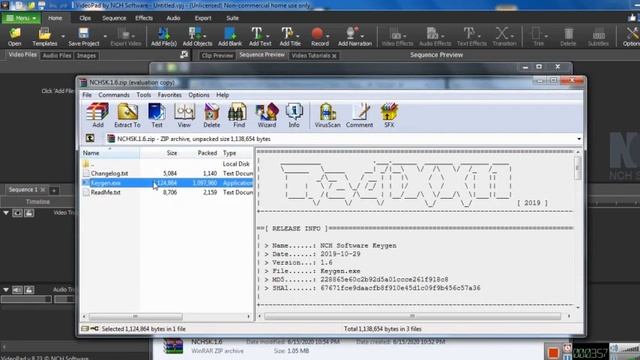
Task: Create SFX archive
Action: point(389,116)
